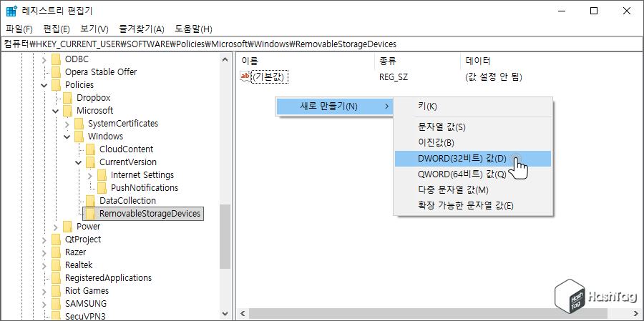Select 이진값(B) from the submenu
The height and width of the screenshot is (321, 644).
(473, 143)
